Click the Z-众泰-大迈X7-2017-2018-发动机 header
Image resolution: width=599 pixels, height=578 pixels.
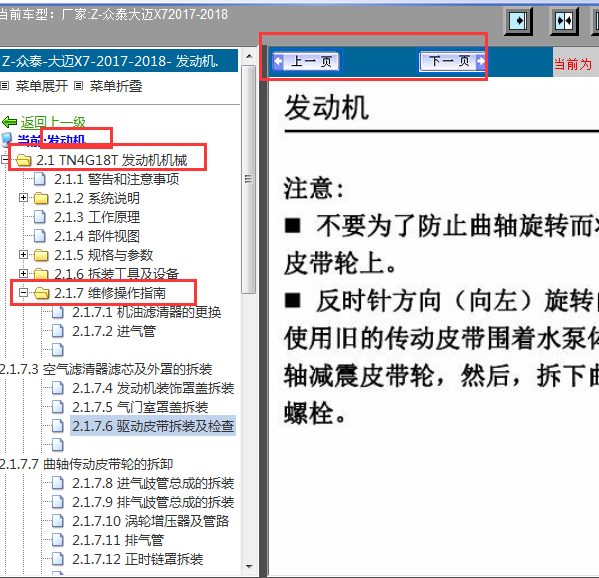[119, 61]
